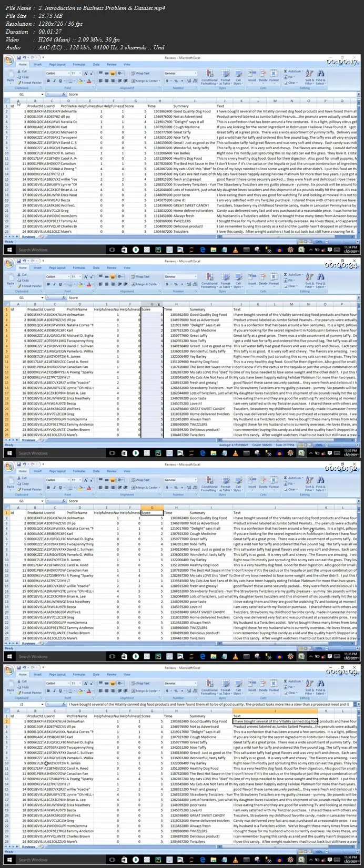Viewport: 364px width, 868px height.
Task: Toggle Bold in the 00:01:09 frame
Action: click(48, 691)
